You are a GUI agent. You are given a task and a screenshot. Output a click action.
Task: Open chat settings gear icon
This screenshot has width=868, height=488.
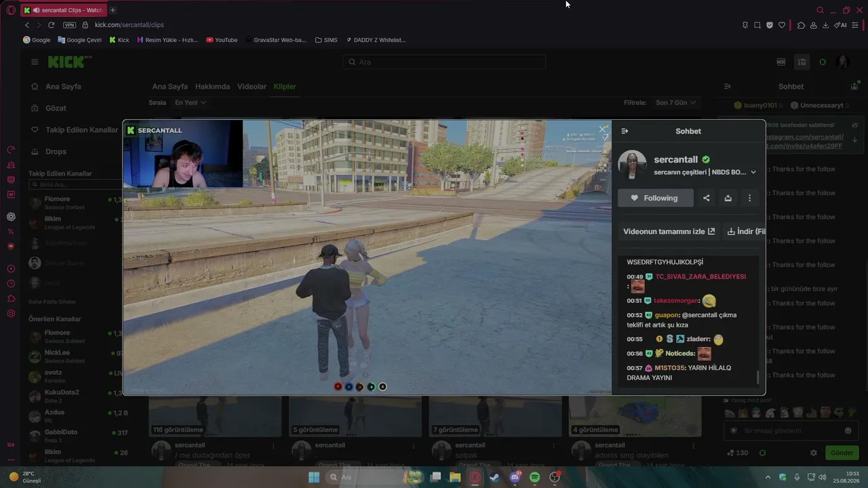(x=814, y=453)
